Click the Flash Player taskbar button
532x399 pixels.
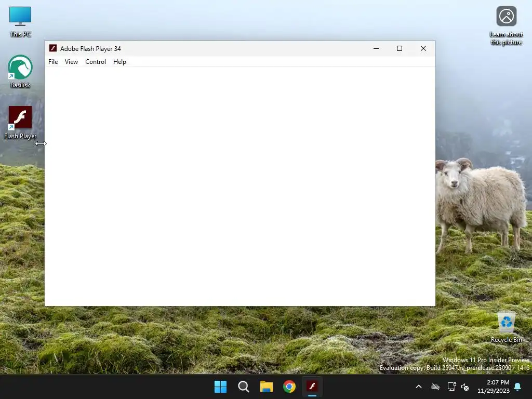click(312, 387)
